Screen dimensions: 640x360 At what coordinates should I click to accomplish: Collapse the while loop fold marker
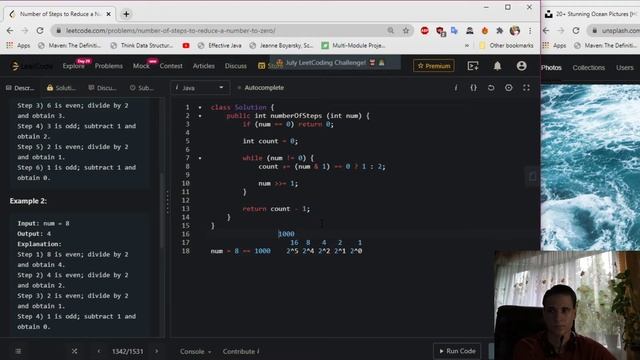click(x=200, y=158)
